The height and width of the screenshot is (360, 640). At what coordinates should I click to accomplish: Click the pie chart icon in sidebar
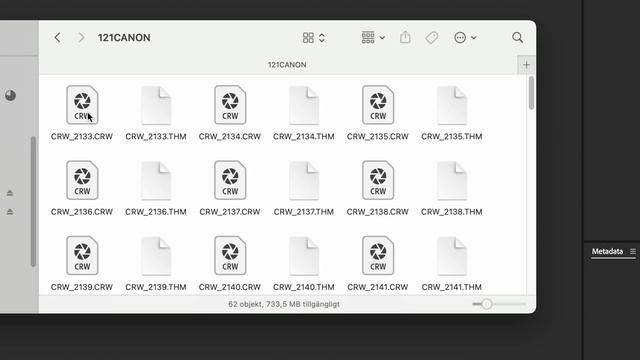11,96
